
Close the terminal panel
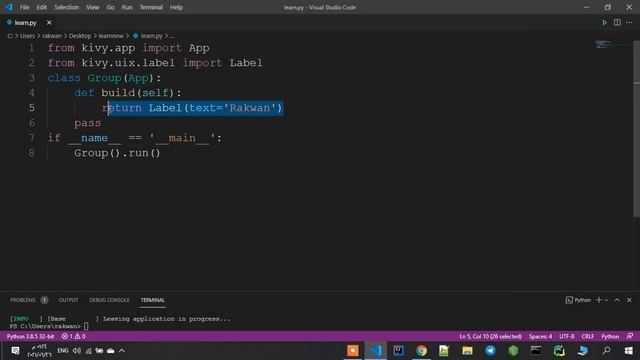[x=629, y=300]
